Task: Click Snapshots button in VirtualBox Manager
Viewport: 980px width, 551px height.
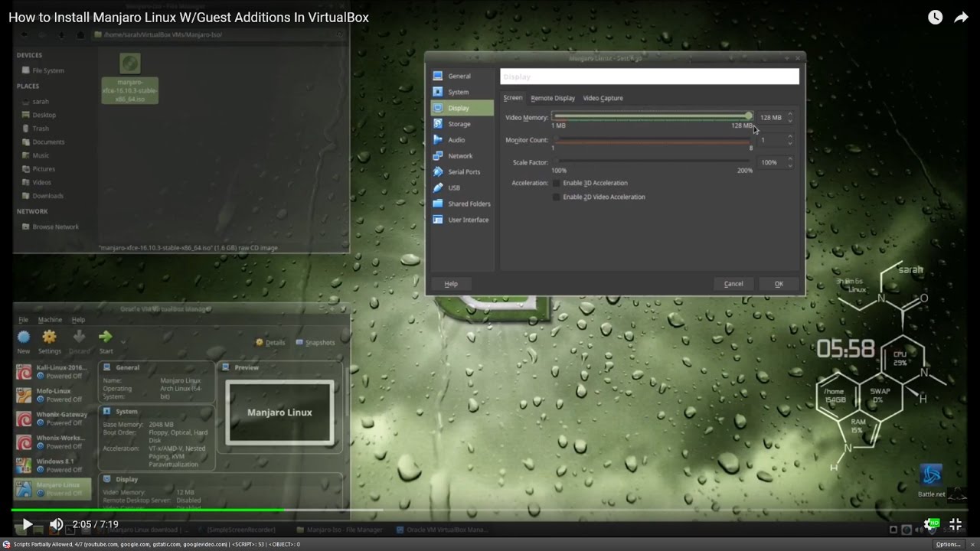Action: click(315, 342)
